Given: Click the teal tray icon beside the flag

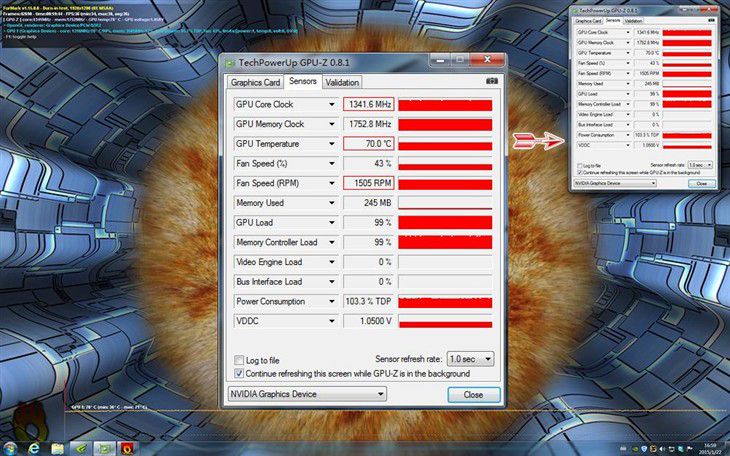Looking at the screenshot, I should [680, 449].
